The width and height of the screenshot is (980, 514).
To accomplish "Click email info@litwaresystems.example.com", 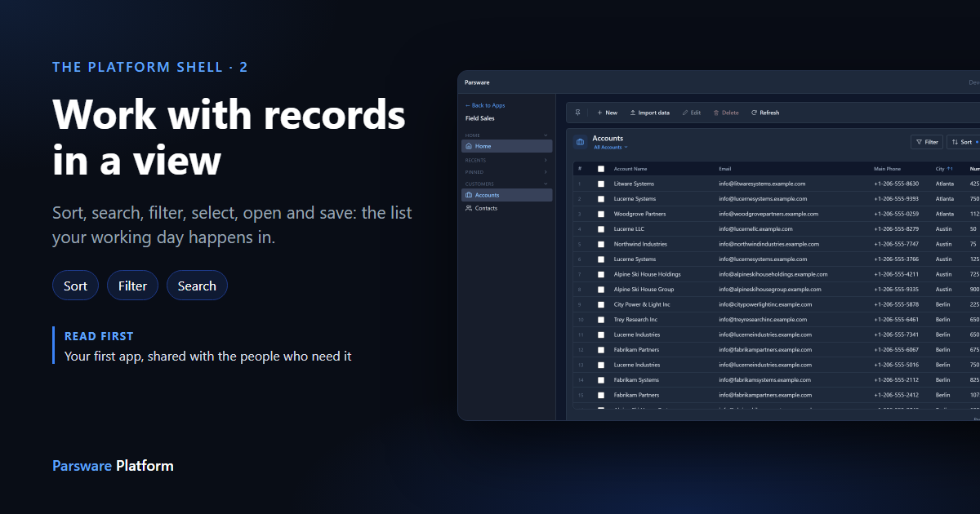I will [762, 184].
